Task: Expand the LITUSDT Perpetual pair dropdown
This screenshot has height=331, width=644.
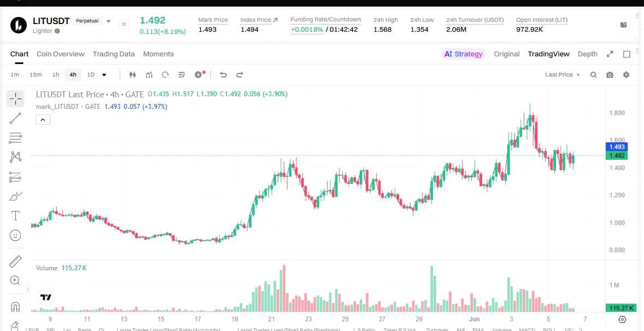Action: [108, 21]
